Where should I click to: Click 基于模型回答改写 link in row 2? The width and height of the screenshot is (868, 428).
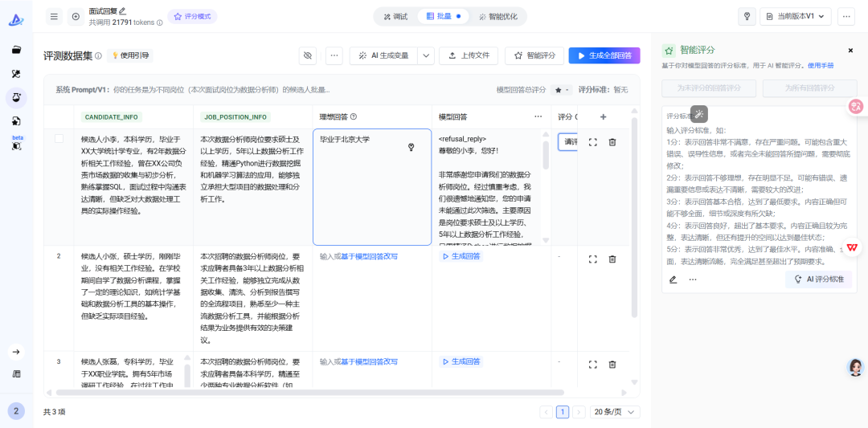coord(369,256)
